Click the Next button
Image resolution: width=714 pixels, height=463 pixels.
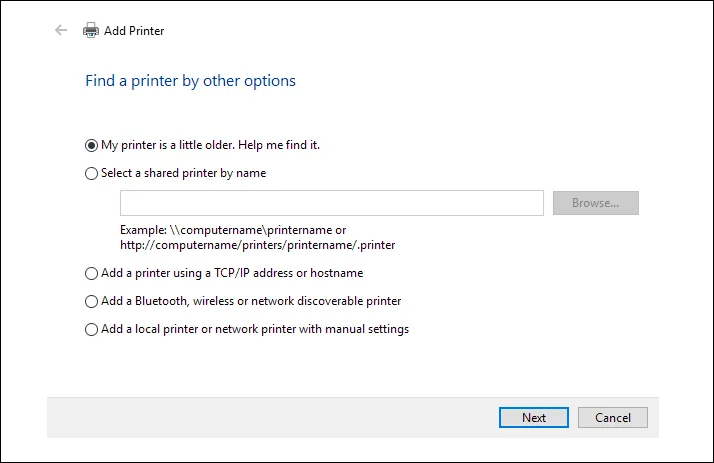point(534,417)
